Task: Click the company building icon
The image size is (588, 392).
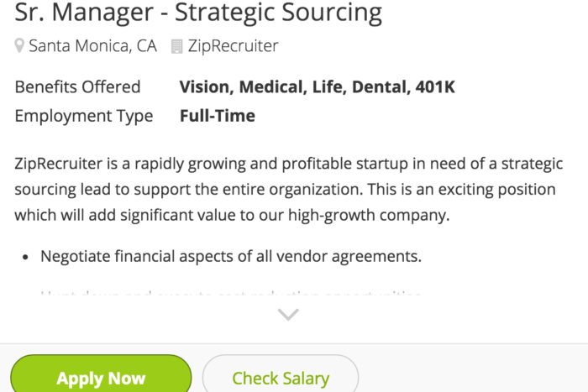Action: (176, 47)
